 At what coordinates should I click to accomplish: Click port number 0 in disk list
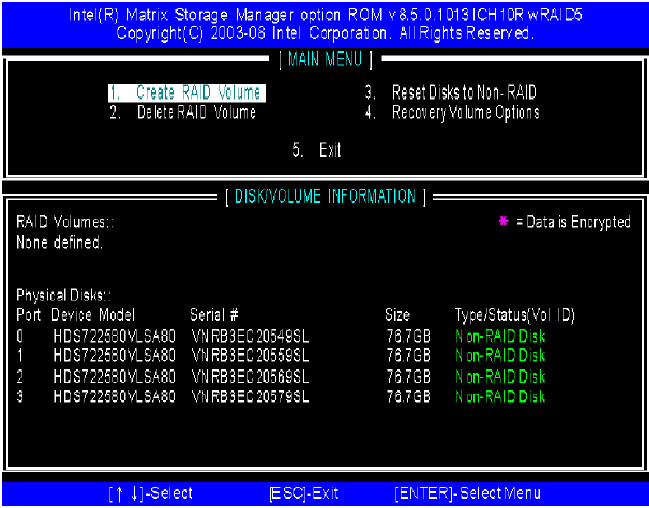click(19, 336)
